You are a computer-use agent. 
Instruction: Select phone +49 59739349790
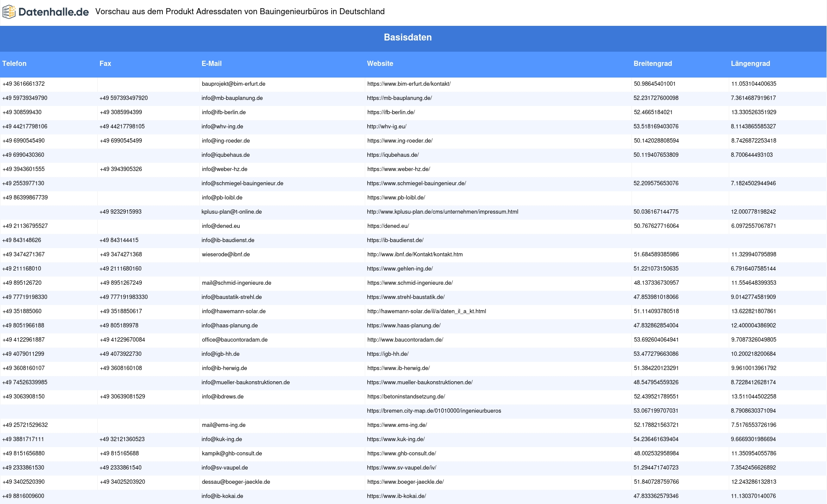click(25, 98)
